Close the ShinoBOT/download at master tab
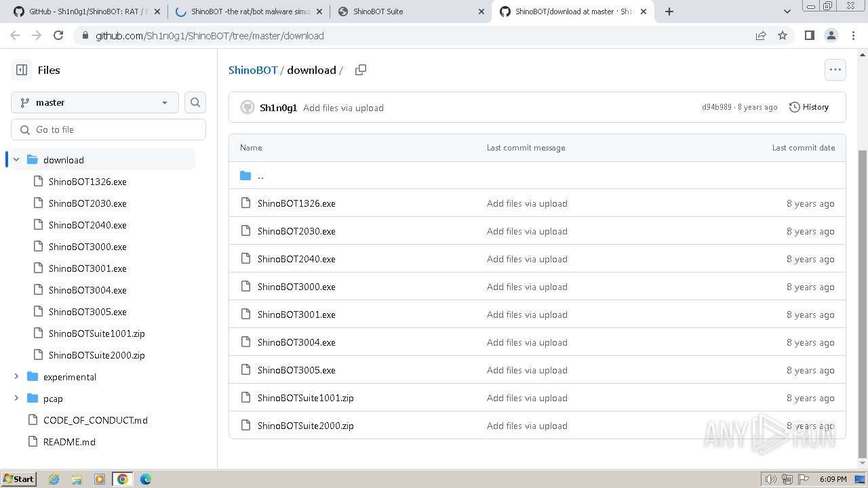This screenshot has width=868, height=488. click(x=644, y=12)
